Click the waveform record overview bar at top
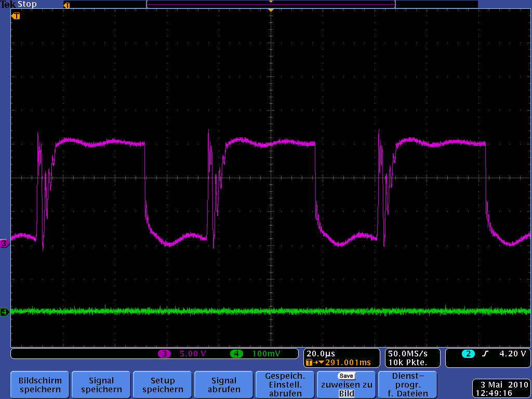Image resolution: width=532 pixels, height=399 pixels. tap(271, 4)
